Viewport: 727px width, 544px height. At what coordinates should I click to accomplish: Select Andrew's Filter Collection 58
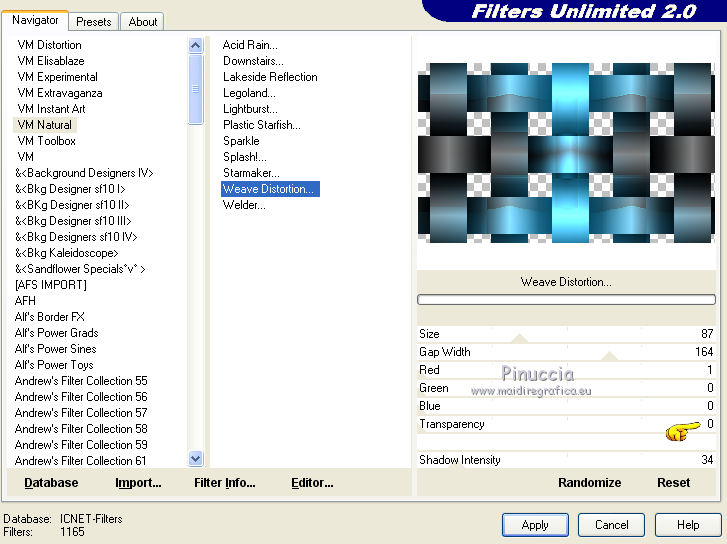pos(81,429)
